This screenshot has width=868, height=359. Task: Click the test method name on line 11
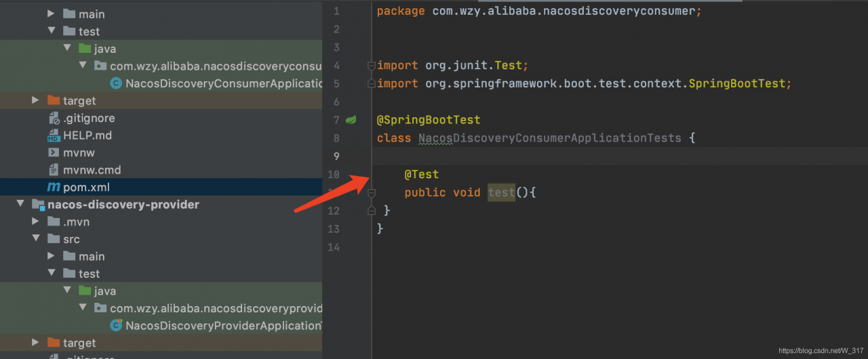[x=501, y=193]
